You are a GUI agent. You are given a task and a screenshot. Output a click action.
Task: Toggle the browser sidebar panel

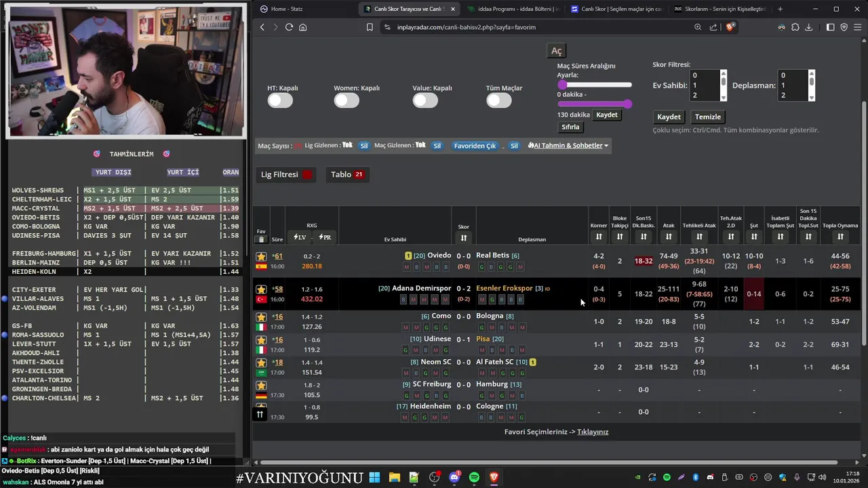[831, 27]
